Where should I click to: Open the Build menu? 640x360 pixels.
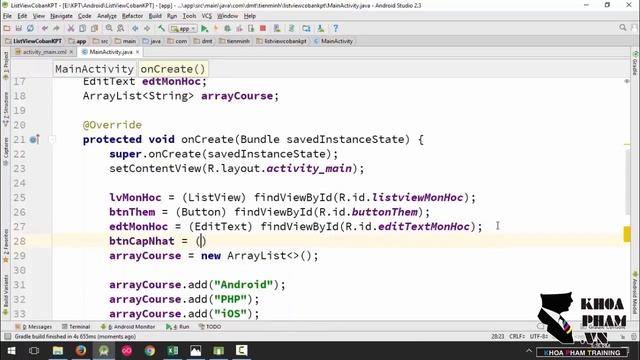(155, 16)
